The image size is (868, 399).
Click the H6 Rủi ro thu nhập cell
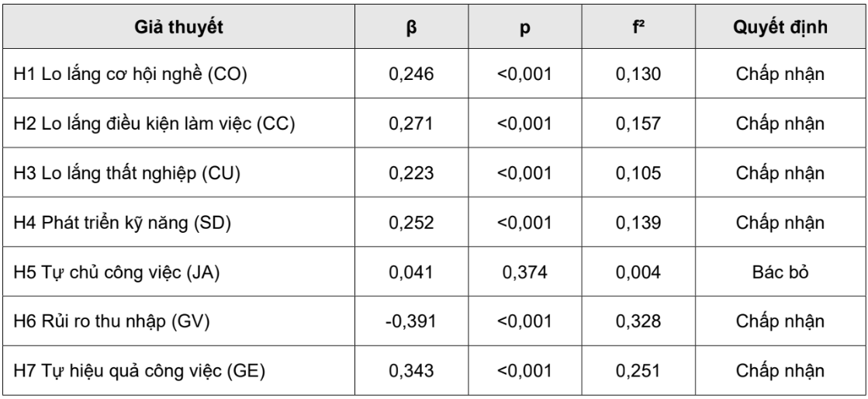pyautogui.click(x=178, y=321)
